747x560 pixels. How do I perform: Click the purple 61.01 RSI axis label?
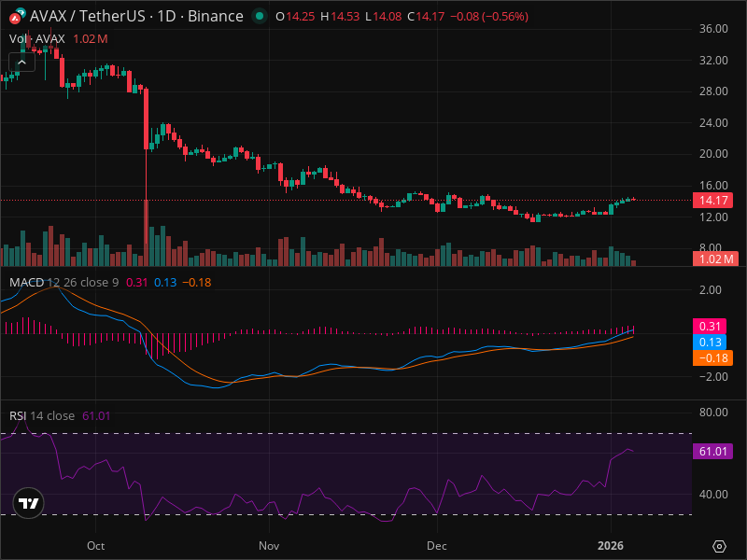pyautogui.click(x=712, y=451)
